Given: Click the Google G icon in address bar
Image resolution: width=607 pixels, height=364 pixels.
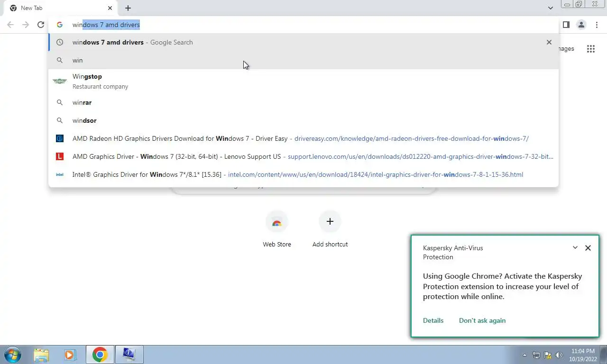Looking at the screenshot, I should click(60, 25).
